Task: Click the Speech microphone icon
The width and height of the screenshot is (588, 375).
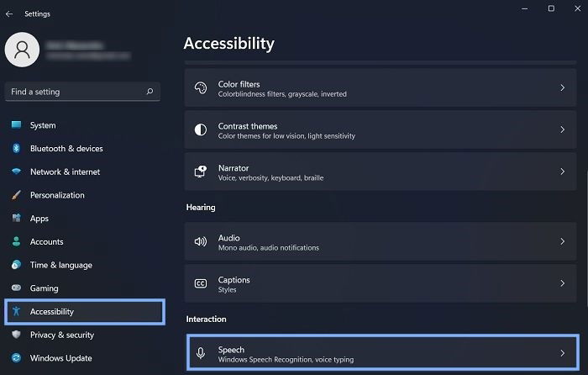Action: [201, 353]
